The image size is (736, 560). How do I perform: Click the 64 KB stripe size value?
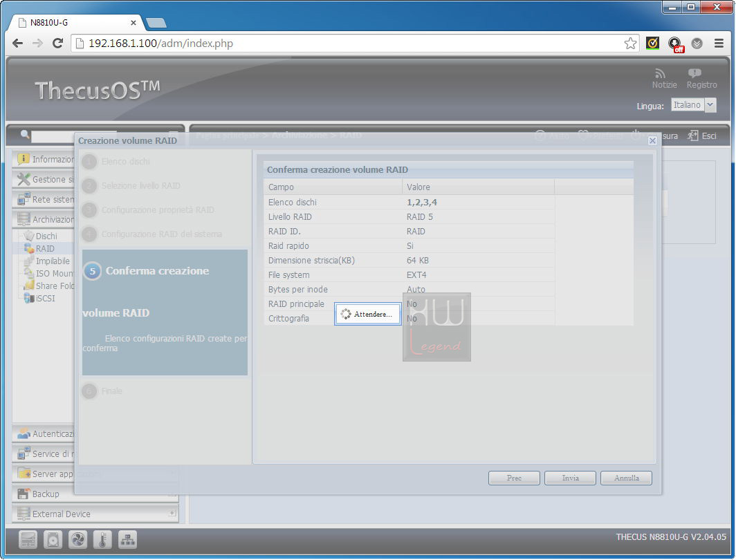pyautogui.click(x=418, y=261)
